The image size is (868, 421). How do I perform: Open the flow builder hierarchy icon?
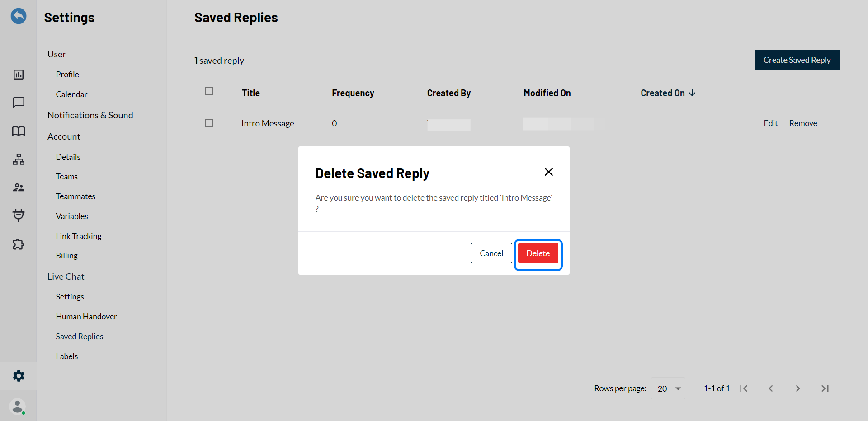click(19, 159)
